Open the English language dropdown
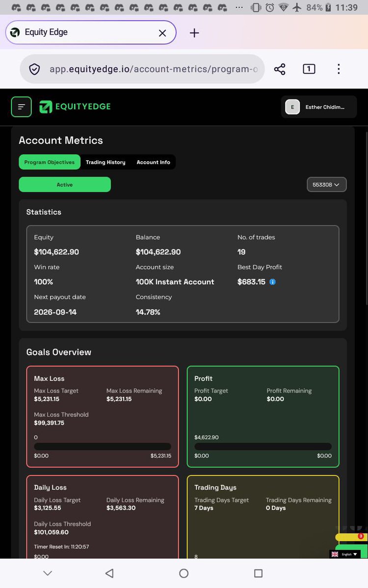Screen dimensions: 368x588 (346, 554)
